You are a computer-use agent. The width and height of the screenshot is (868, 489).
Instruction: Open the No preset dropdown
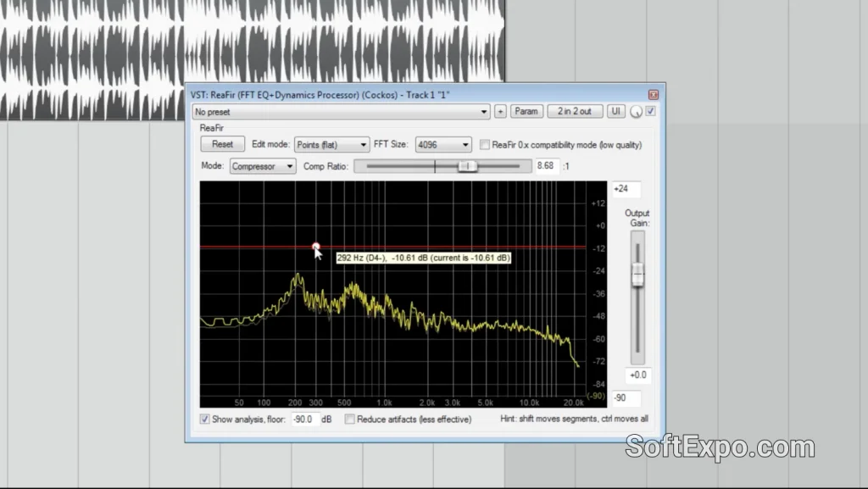[342, 112]
